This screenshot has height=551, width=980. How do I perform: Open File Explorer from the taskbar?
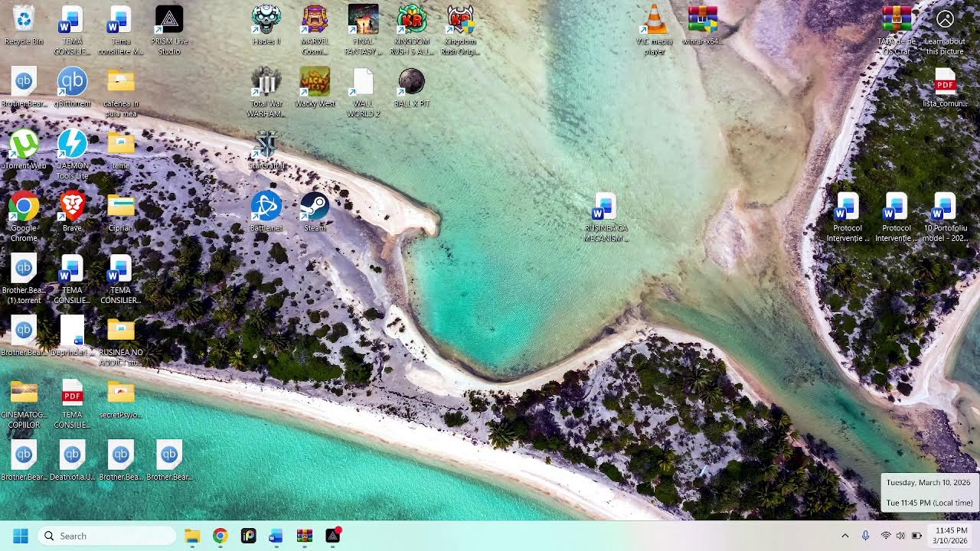tap(192, 536)
